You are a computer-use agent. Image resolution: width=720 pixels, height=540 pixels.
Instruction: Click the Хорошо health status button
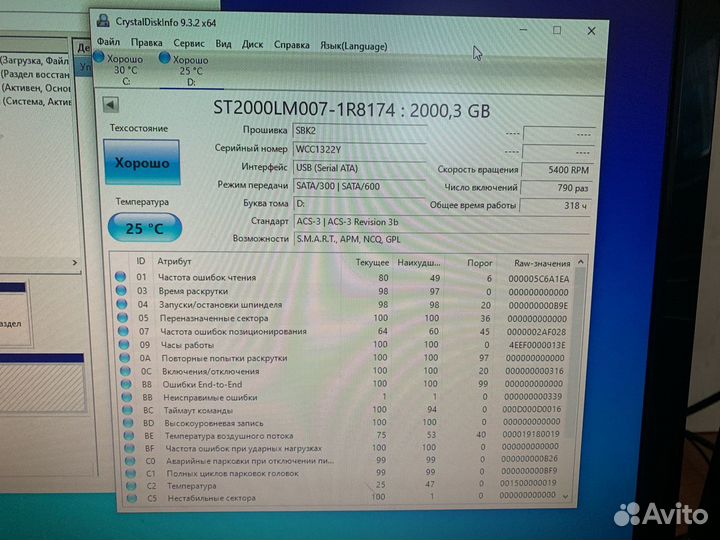(x=142, y=163)
